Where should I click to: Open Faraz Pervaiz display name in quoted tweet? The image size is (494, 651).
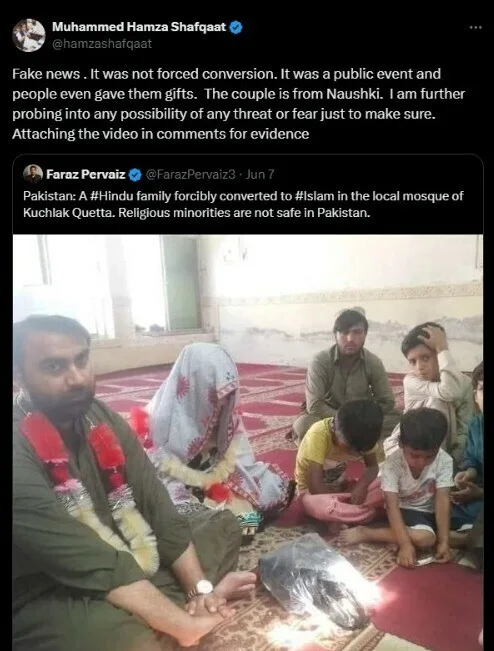(86, 174)
